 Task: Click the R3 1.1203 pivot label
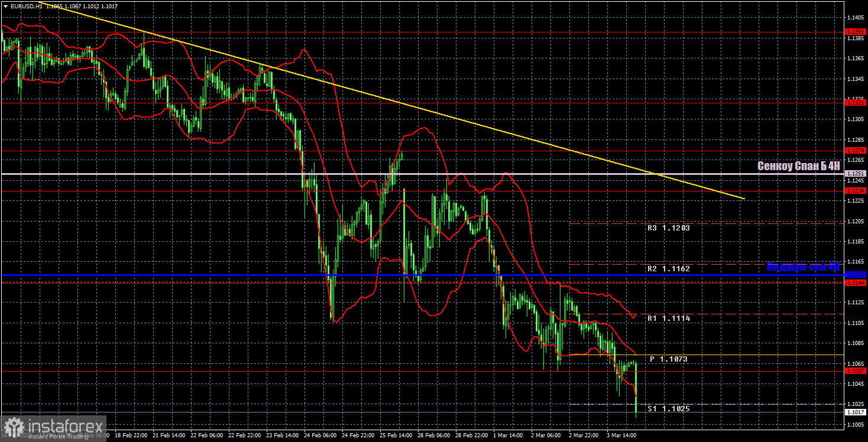(668, 227)
